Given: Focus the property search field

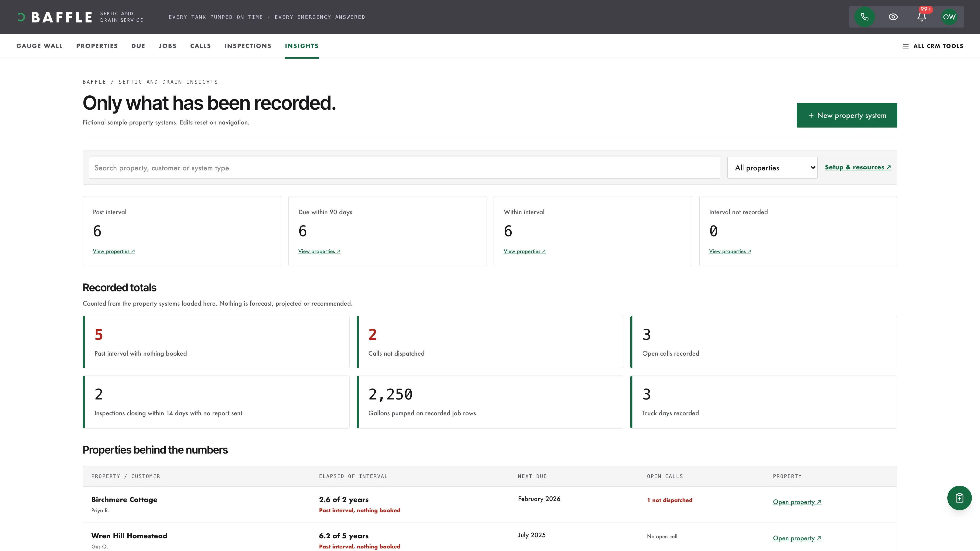Looking at the screenshot, I should 404,168.
